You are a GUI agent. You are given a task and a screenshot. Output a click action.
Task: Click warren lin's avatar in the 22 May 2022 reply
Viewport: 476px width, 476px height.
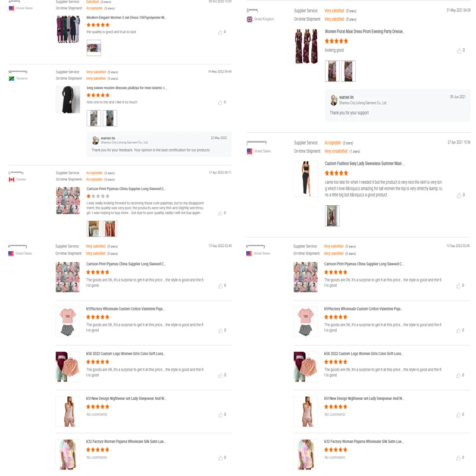(96, 140)
